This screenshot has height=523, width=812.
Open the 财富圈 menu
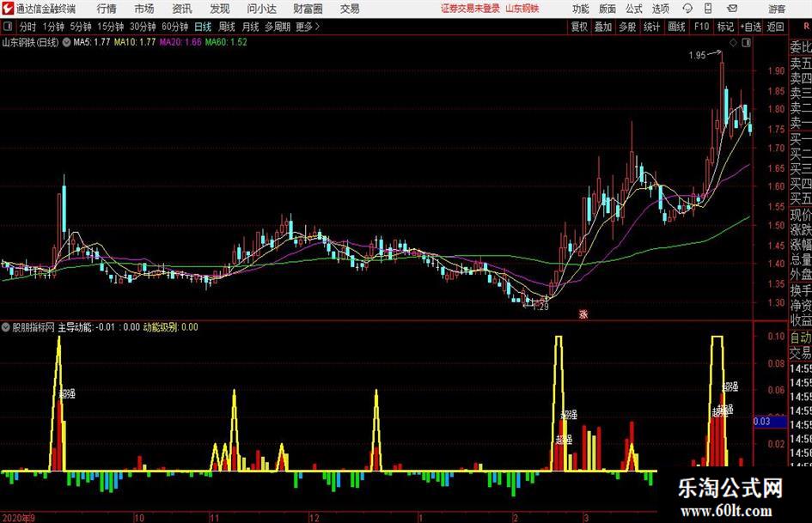point(308,9)
